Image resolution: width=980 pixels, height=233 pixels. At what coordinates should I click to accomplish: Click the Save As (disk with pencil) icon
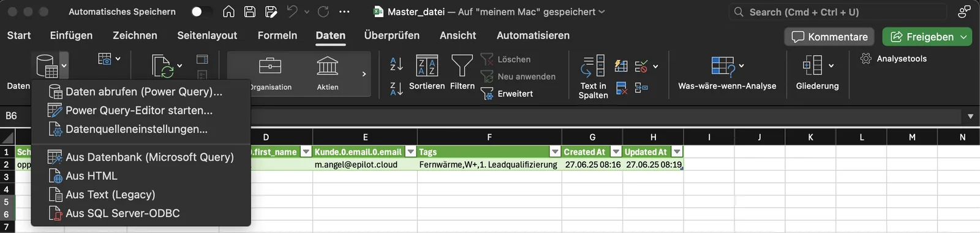coord(271,12)
